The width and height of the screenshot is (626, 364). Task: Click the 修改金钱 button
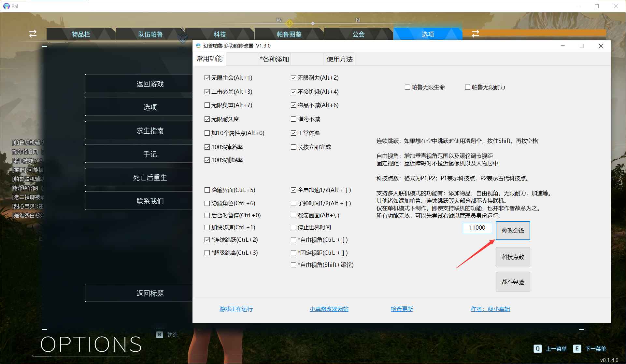[x=512, y=230]
